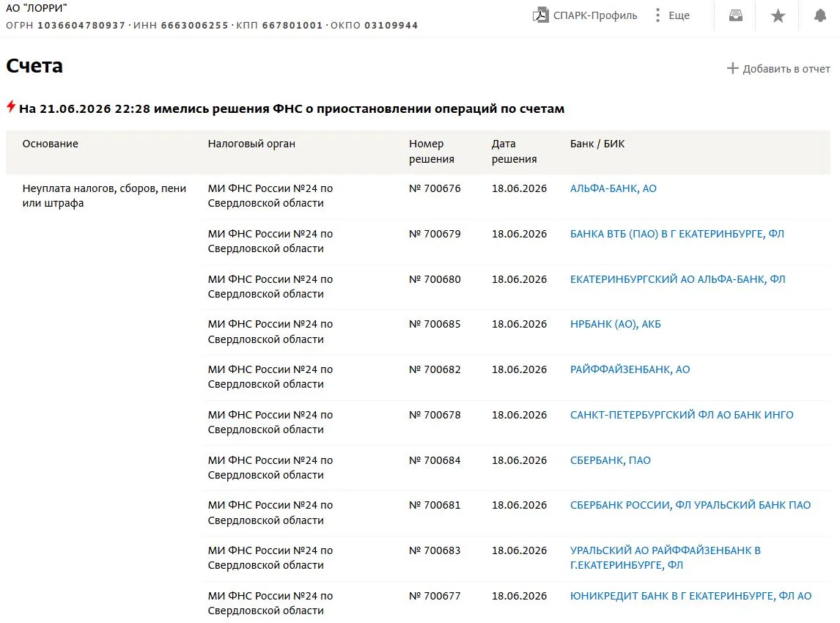Click the plus icon for Добавить в отчет
The image size is (840, 623).
[x=732, y=69]
